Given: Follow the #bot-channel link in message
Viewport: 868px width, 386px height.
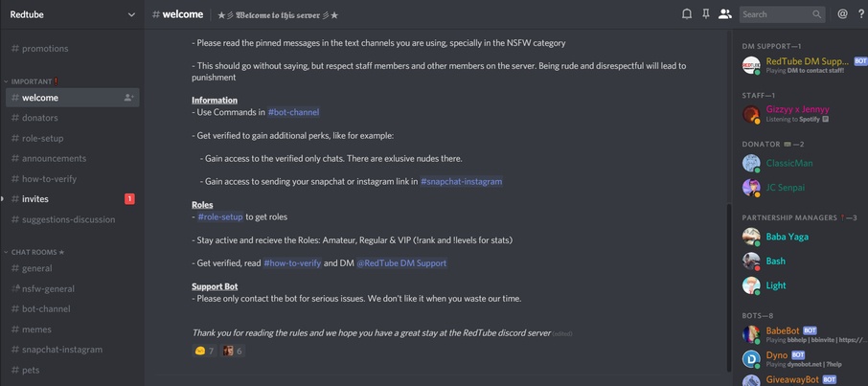Looking at the screenshot, I should click(x=293, y=112).
